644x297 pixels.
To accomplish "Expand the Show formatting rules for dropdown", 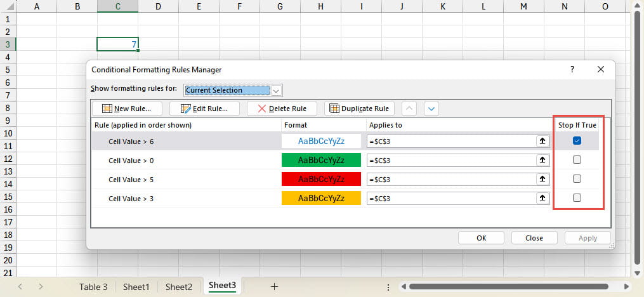I will tap(275, 90).
